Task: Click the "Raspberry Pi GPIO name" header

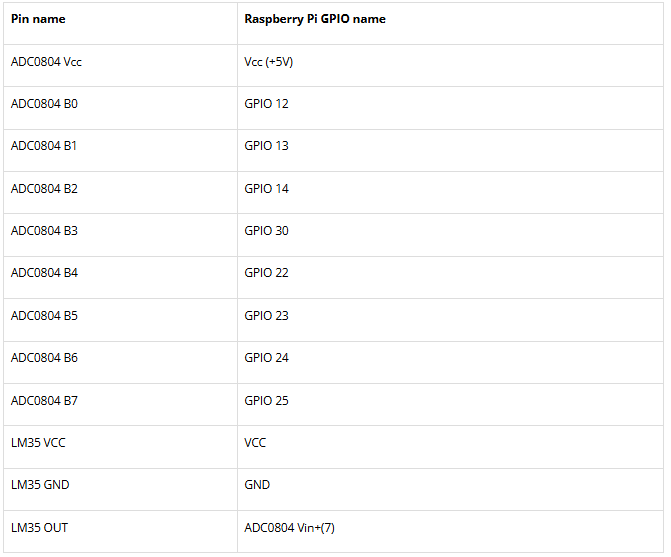Action: [x=314, y=19]
